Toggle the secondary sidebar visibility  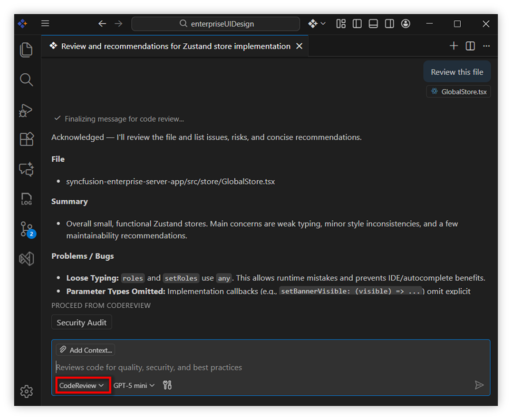pyautogui.click(x=389, y=23)
